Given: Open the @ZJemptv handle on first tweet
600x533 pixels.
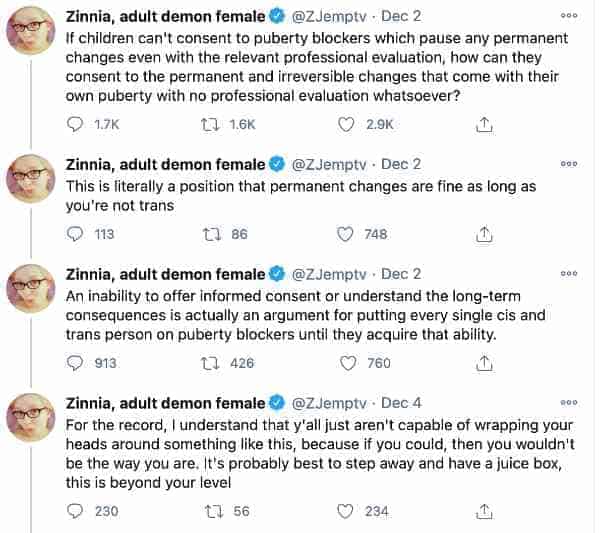Looking at the screenshot, I should [329, 16].
